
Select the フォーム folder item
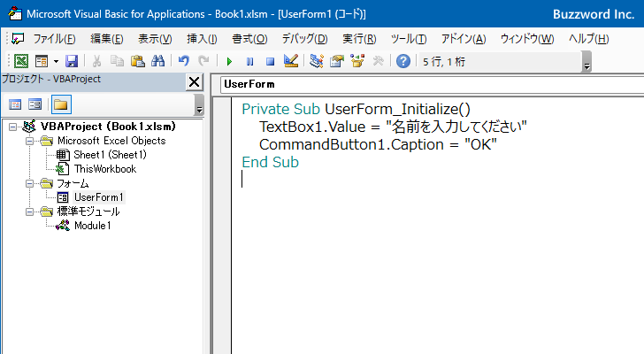pos(73,183)
